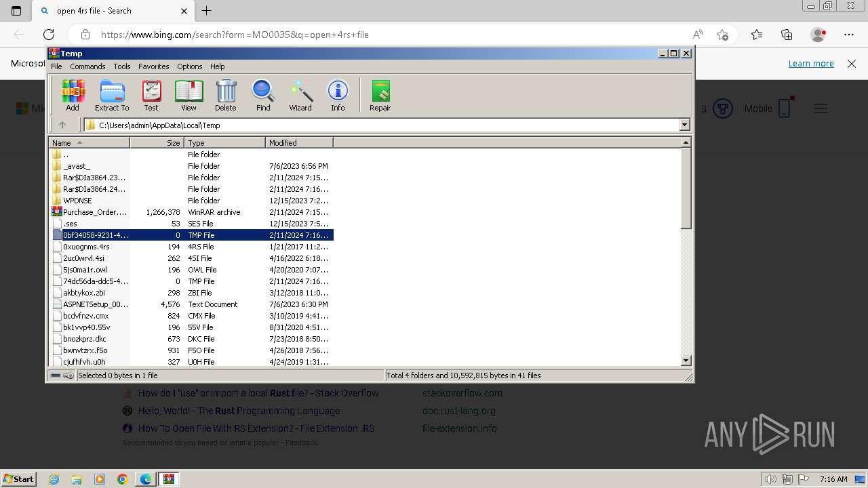The image size is (868, 488).
Task: Select the bnozkprz.dkc file
Action: pos(191,339)
